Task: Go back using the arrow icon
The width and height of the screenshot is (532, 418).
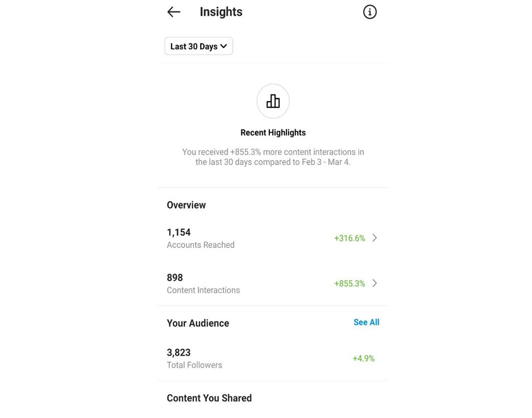Action: (x=174, y=12)
